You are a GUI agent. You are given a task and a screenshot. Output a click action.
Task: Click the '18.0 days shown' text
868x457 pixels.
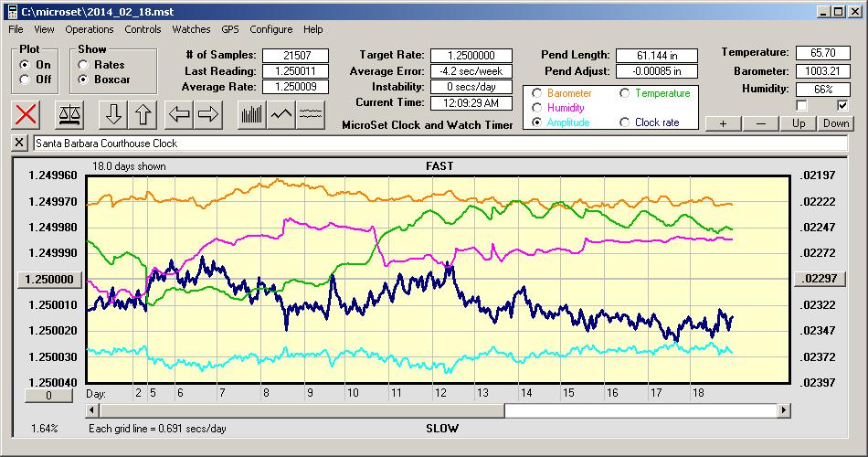129,166
